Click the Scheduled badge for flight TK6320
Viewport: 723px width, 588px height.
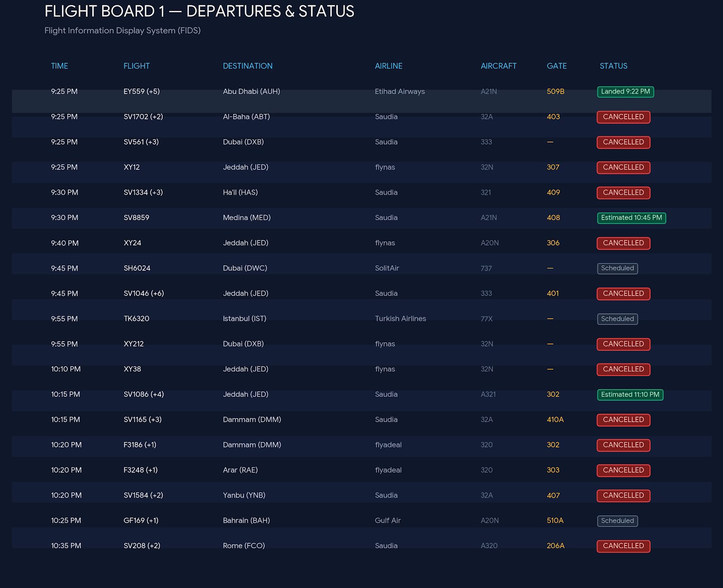click(x=617, y=319)
